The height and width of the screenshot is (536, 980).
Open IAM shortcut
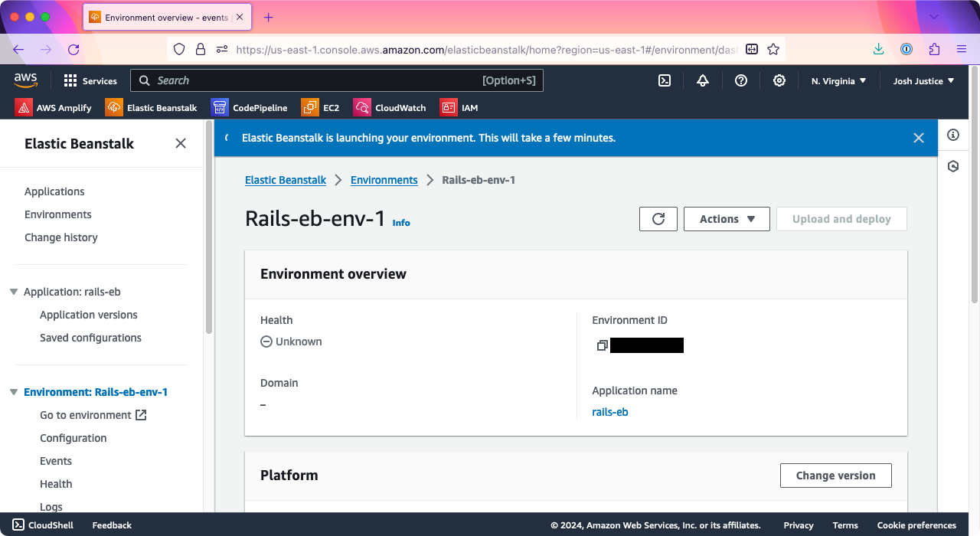coord(459,107)
